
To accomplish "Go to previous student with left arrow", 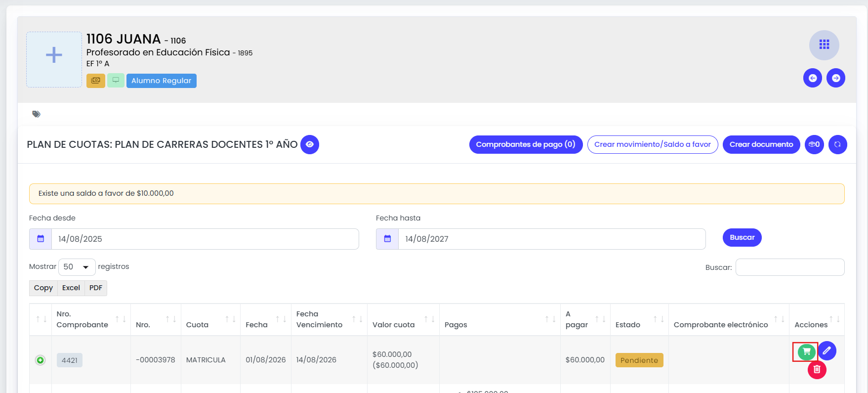I will tap(813, 78).
